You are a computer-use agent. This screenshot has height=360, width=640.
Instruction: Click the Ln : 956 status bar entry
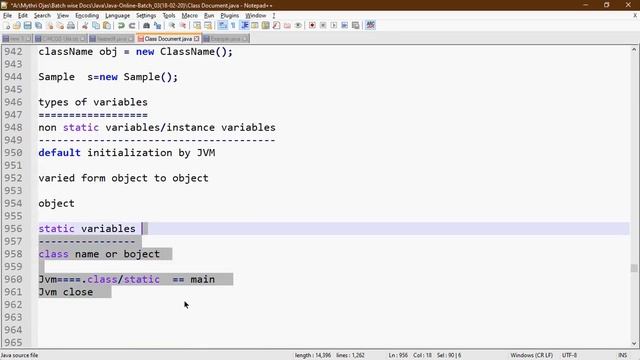398,355
